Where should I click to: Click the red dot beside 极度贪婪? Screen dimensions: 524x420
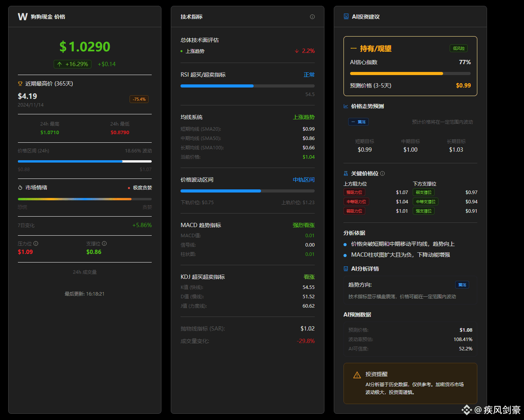129,188
